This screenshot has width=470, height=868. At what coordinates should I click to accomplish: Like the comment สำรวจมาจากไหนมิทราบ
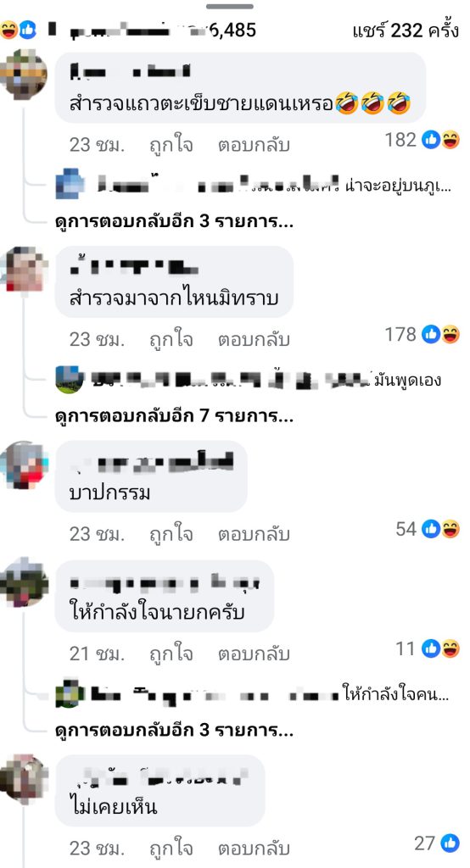click(171, 339)
